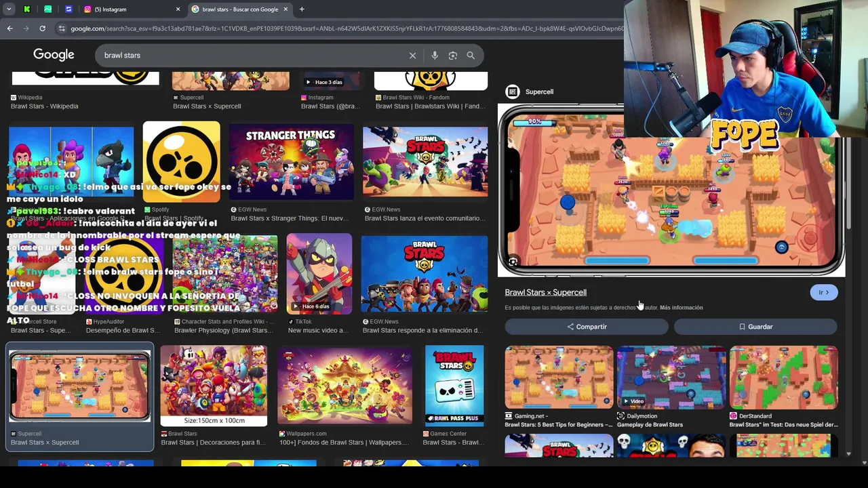Image resolution: width=868 pixels, height=488 pixels.
Task: Switch to the blue pinned tab
Action: pos(68,9)
